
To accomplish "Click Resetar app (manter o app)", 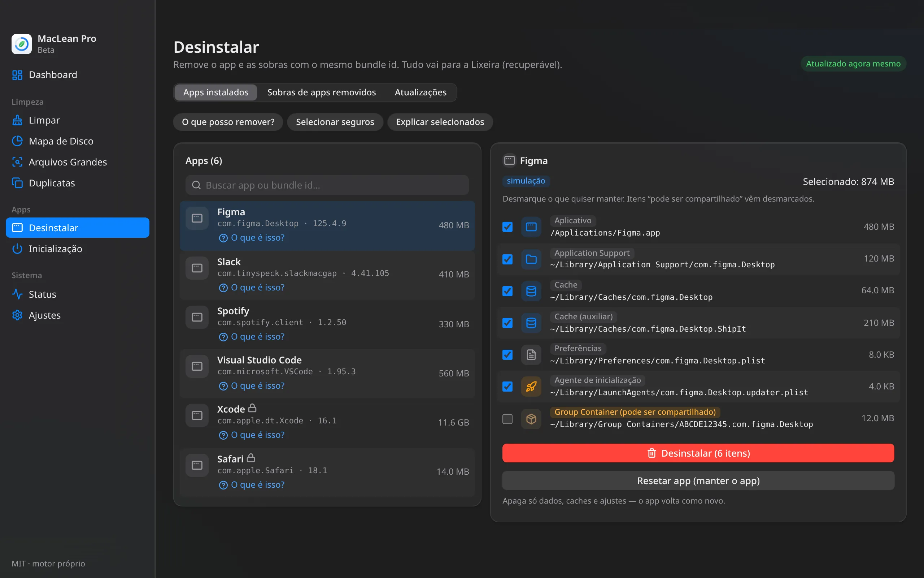I will tap(698, 480).
